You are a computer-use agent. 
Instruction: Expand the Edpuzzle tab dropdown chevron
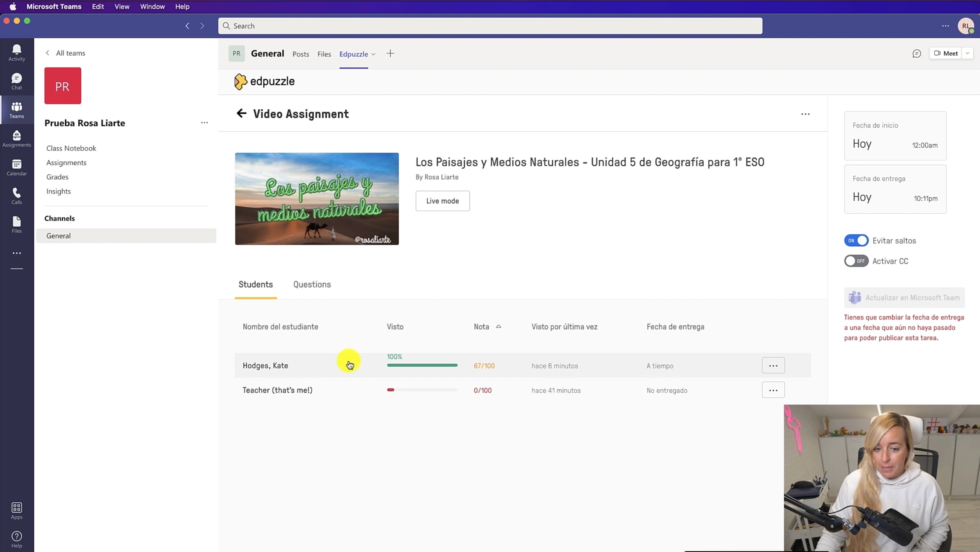point(373,54)
